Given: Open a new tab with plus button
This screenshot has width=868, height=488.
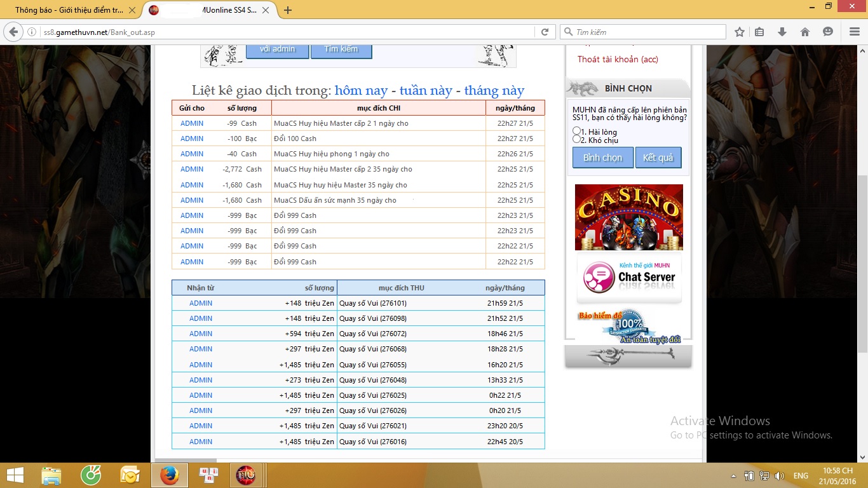Looking at the screenshot, I should (x=288, y=10).
